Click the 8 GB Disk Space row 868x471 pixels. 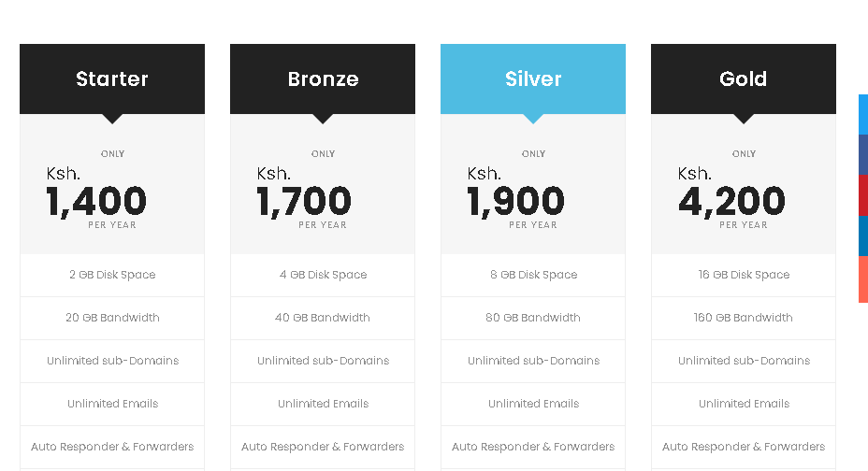pyautogui.click(x=533, y=275)
